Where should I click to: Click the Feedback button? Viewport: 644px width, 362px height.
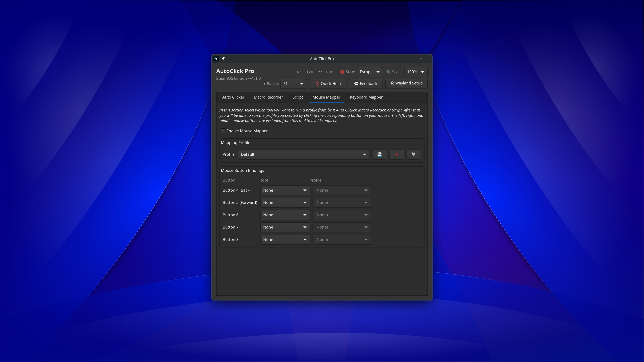[365, 84]
